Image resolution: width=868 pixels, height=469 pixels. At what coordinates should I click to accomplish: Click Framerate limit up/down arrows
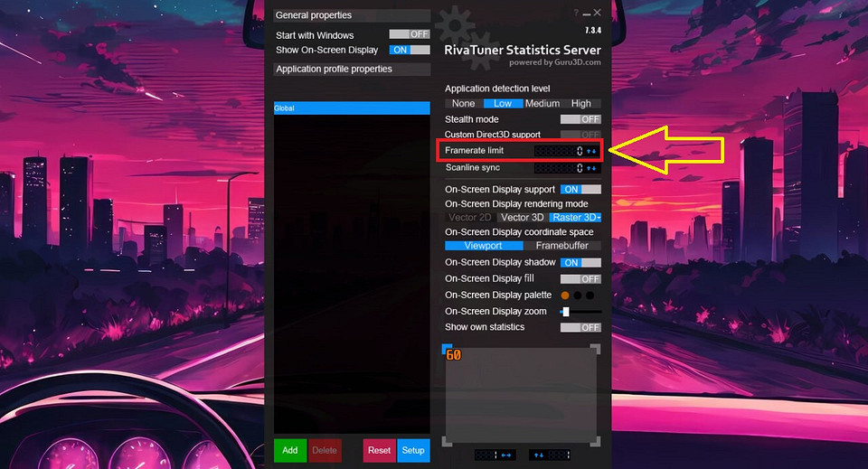point(592,151)
